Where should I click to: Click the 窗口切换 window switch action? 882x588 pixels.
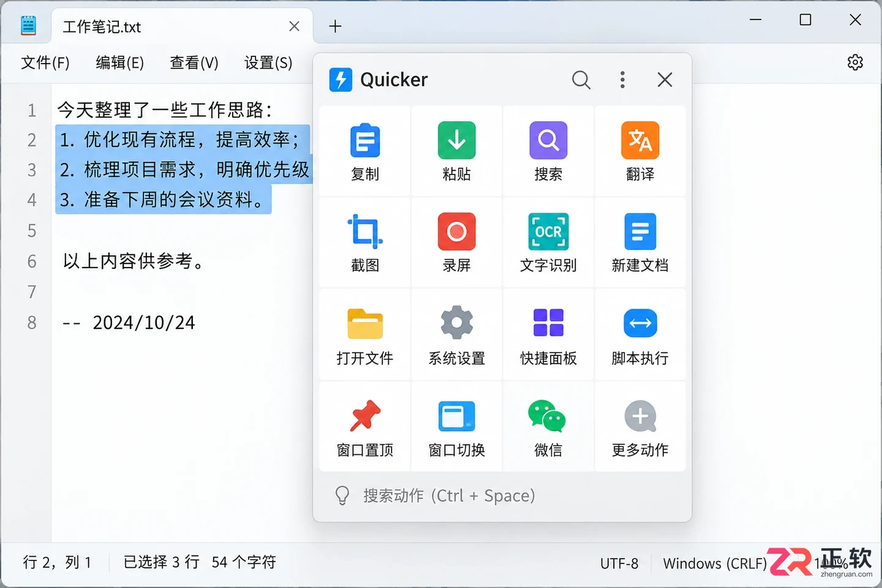(456, 426)
